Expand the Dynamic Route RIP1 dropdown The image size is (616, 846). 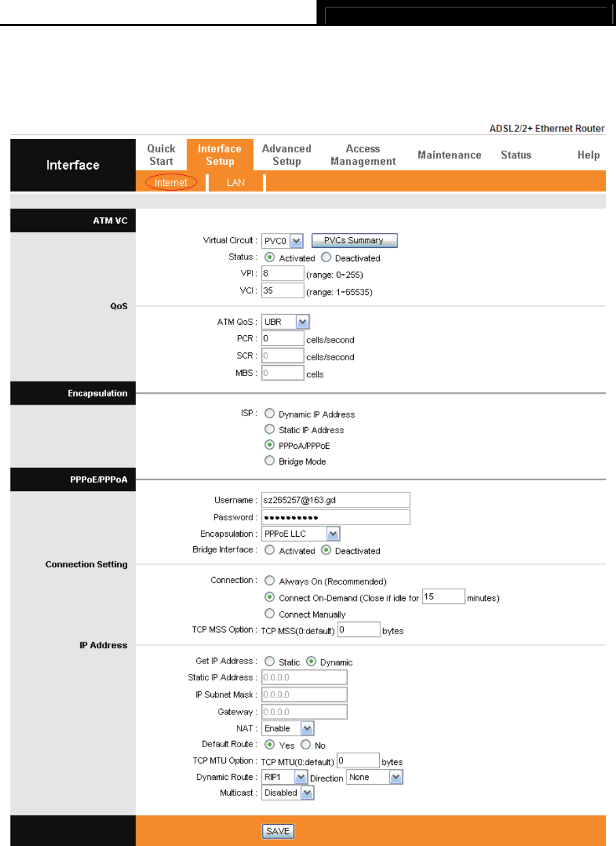point(285,777)
